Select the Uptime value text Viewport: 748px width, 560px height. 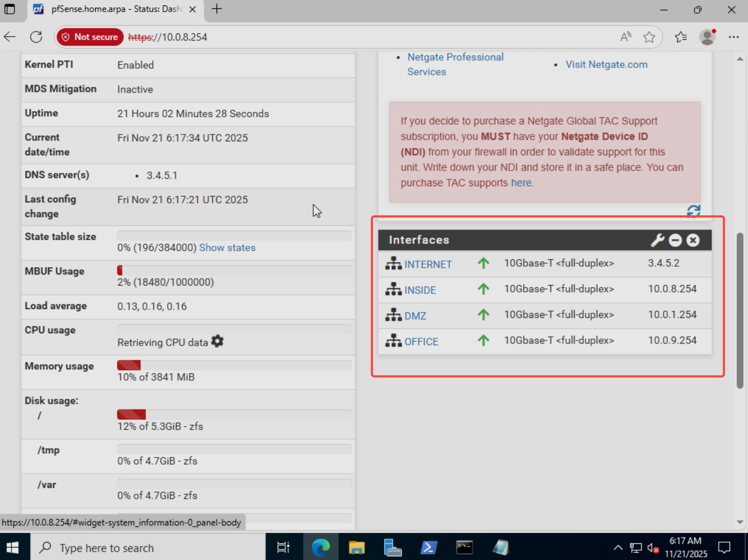pos(193,114)
